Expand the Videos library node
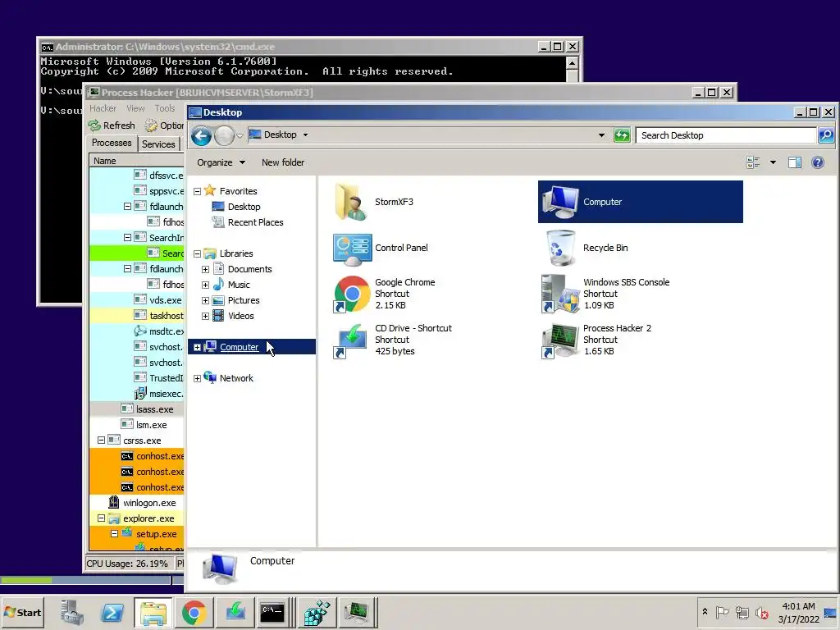This screenshot has width=840, height=630. (205, 316)
